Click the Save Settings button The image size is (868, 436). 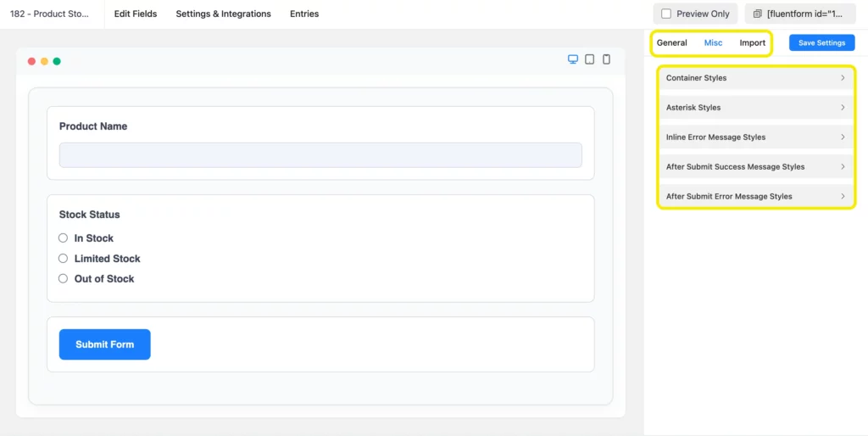(821, 42)
